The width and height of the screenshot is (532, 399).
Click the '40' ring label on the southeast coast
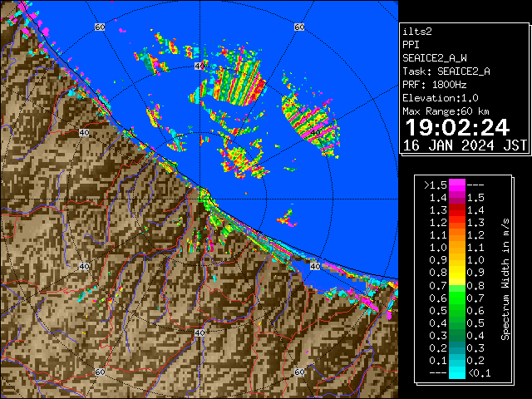coord(315,266)
